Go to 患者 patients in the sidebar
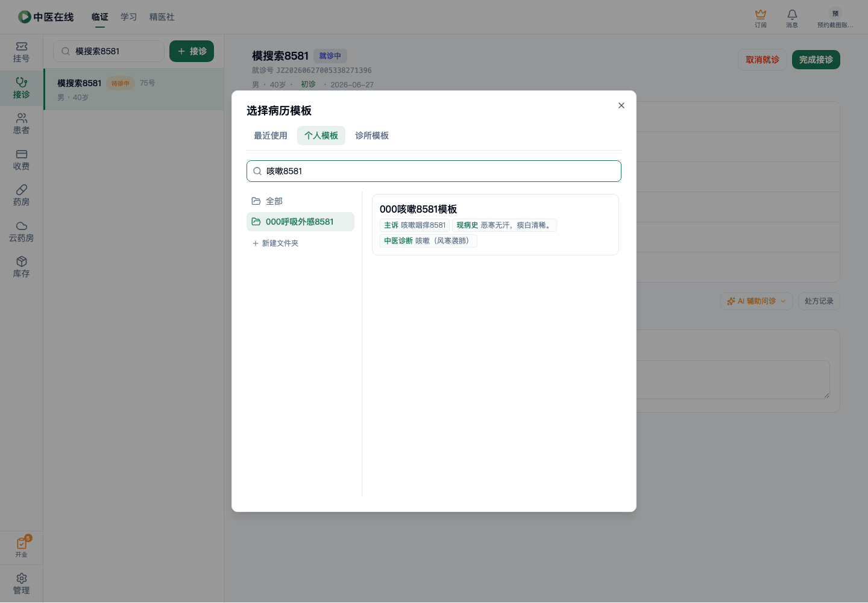Screen dimensions: 868x603 coord(22,124)
